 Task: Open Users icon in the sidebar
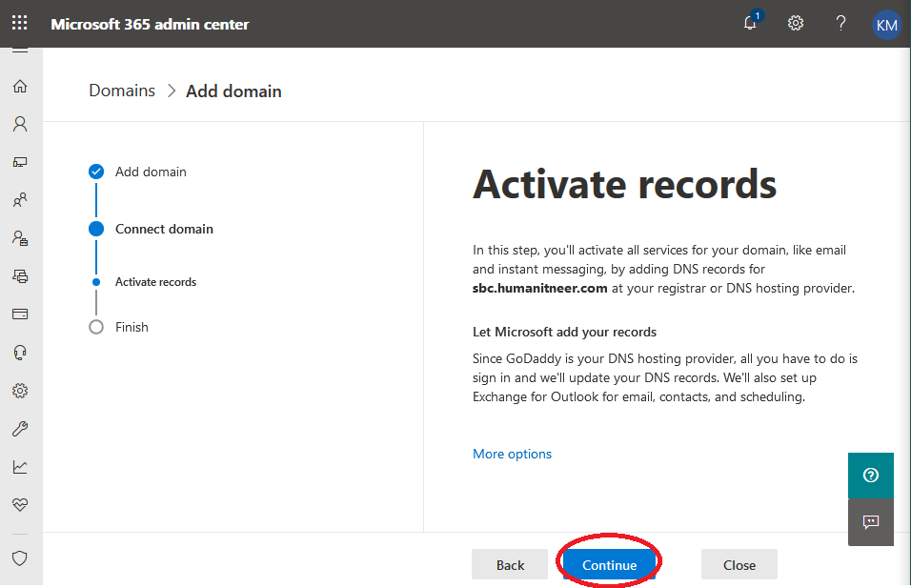(x=20, y=124)
